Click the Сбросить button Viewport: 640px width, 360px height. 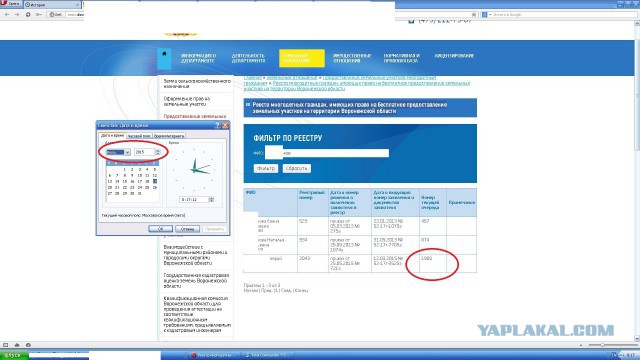pos(296,168)
